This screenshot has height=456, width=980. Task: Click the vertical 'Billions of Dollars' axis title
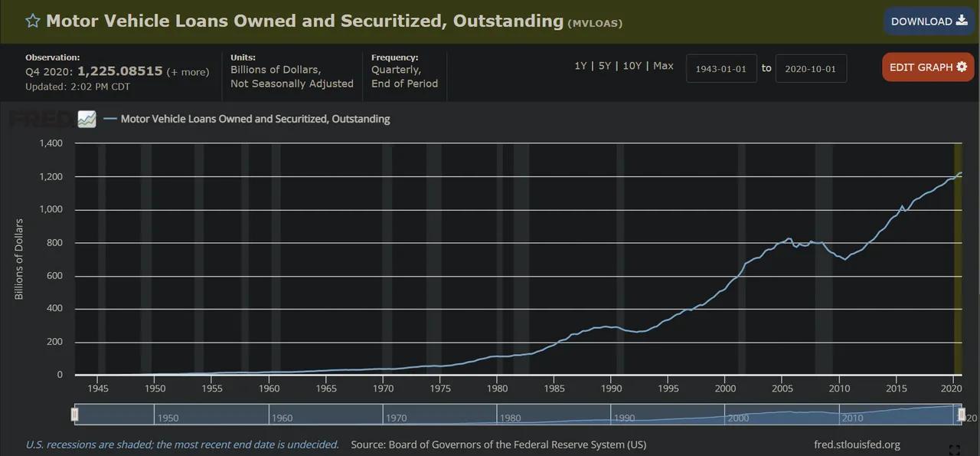[x=19, y=259]
